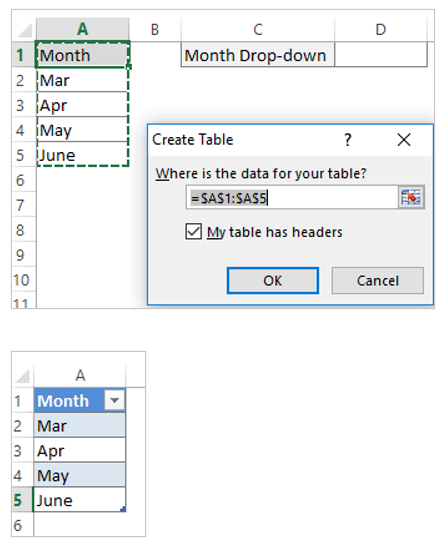
Task: Click the table data range input field
Action: pos(292,197)
